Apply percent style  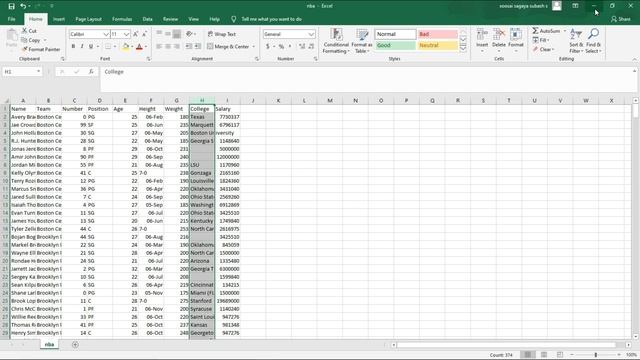click(x=281, y=47)
